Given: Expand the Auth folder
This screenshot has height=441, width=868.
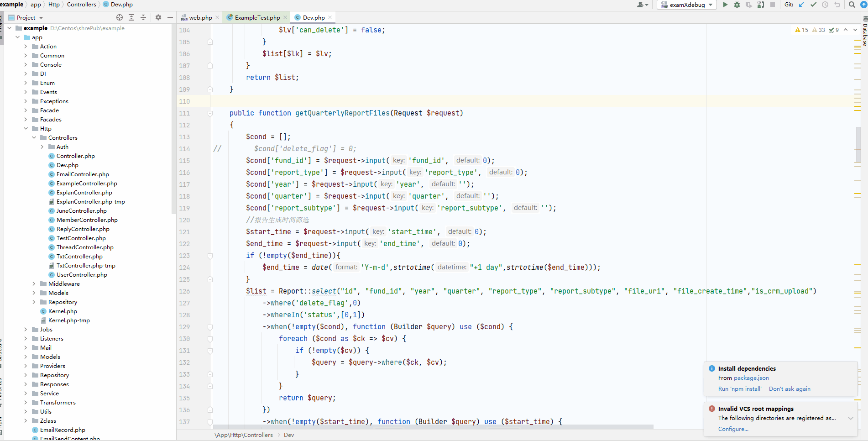Looking at the screenshot, I should pyautogui.click(x=42, y=147).
